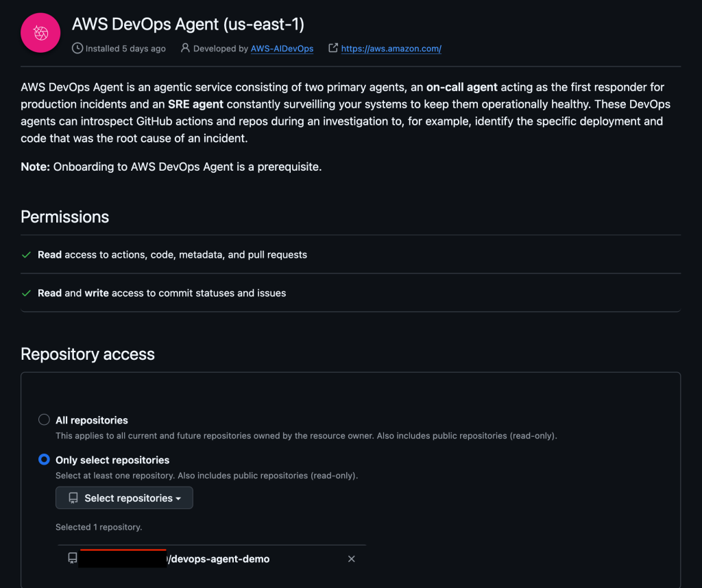Click the Permissions heading
702x588 pixels.
tap(65, 217)
